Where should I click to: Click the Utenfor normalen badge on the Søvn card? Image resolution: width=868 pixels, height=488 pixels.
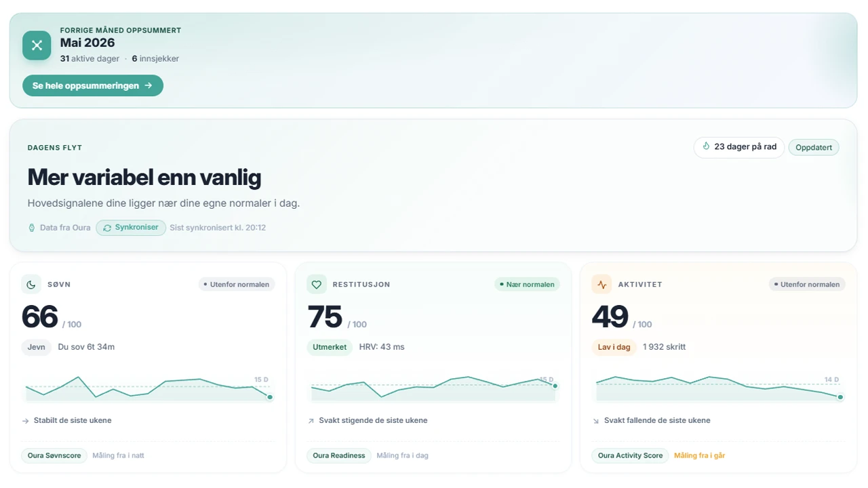point(237,285)
